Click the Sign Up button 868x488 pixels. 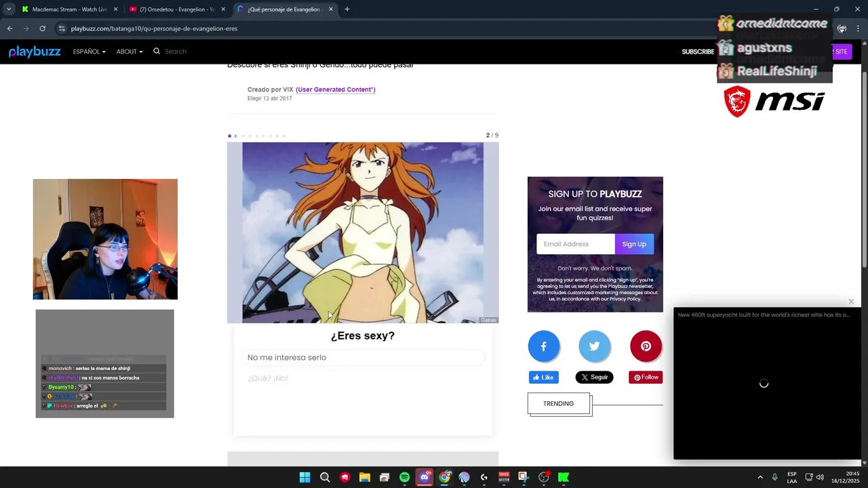click(634, 244)
